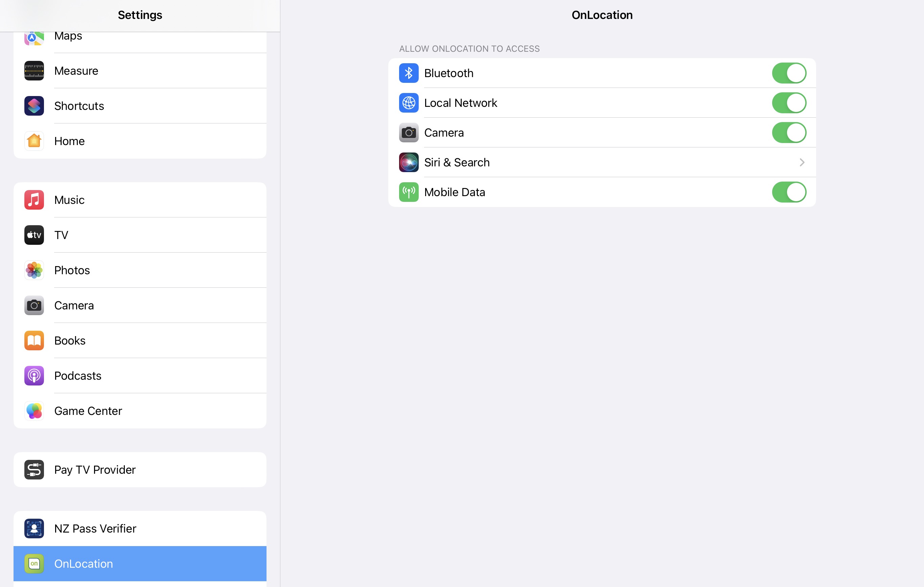Tap the Books app icon
This screenshot has width=924, height=587.
point(34,341)
